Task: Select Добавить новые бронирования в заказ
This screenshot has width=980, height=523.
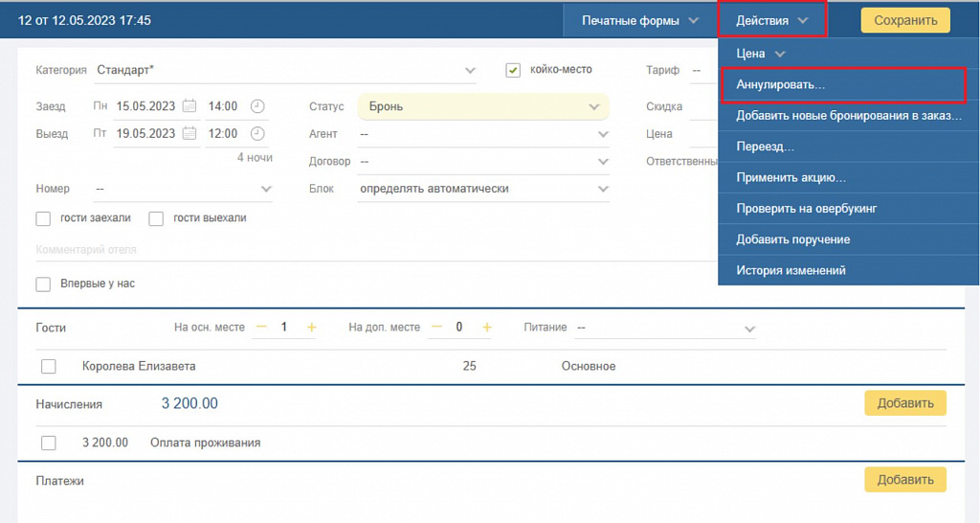Action: click(849, 116)
